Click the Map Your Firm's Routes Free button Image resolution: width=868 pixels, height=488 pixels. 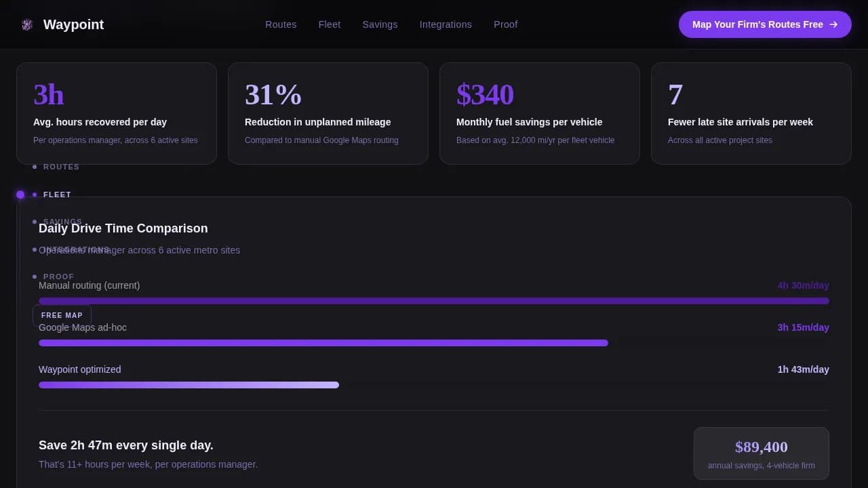point(765,24)
